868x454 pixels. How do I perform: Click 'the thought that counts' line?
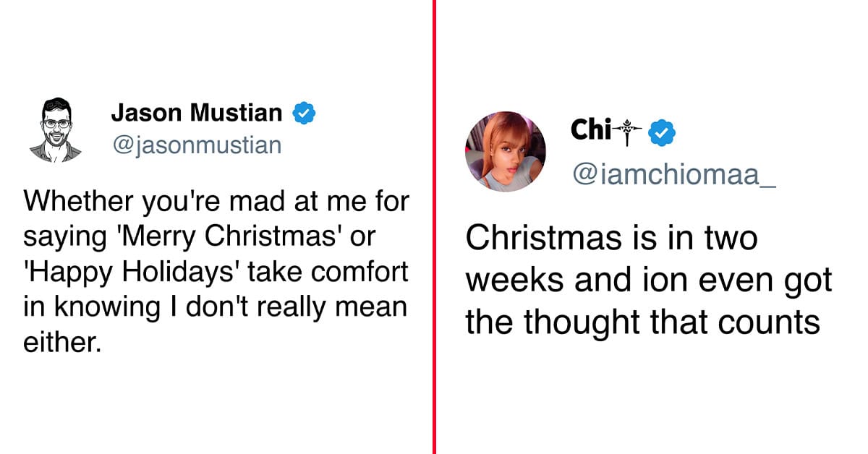click(x=642, y=323)
